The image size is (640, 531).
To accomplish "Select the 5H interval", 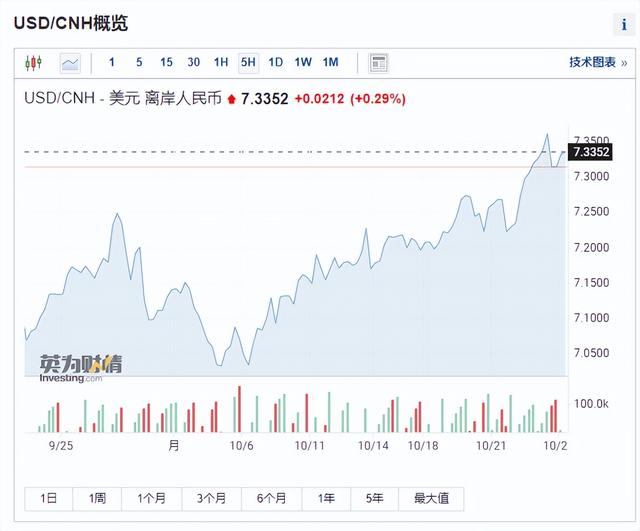I will point(248,62).
